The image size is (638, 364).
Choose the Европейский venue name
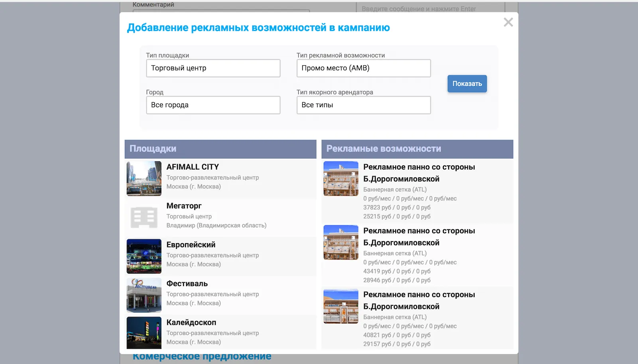tap(191, 245)
